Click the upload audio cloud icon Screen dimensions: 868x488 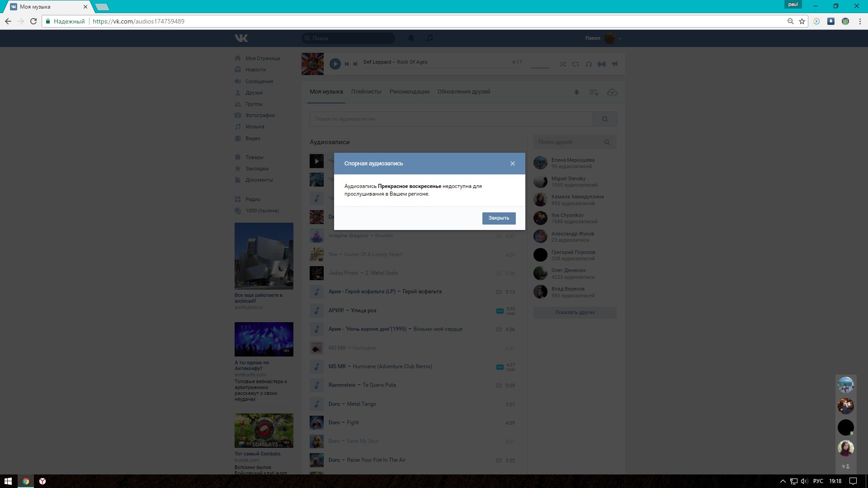coord(612,93)
